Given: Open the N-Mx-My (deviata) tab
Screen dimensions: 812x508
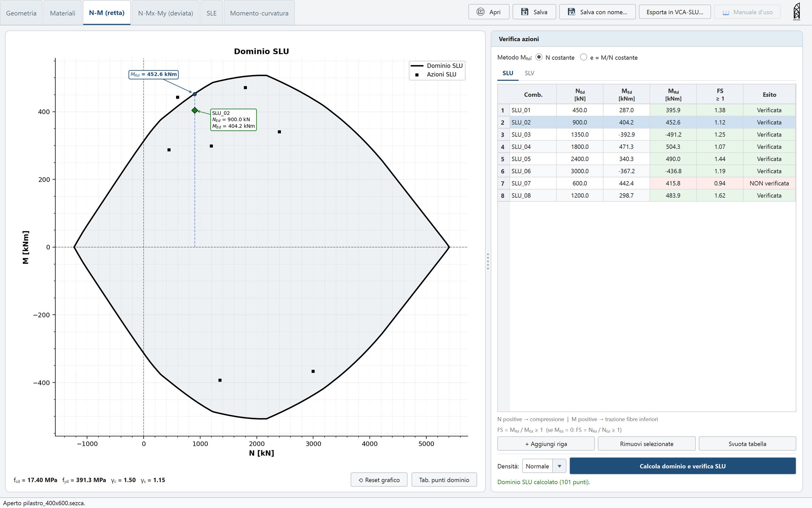Looking at the screenshot, I should pyautogui.click(x=165, y=13).
